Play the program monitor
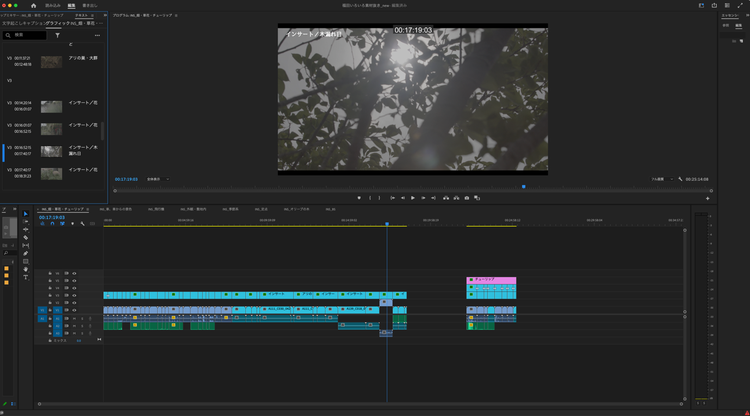 pyautogui.click(x=413, y=198)
